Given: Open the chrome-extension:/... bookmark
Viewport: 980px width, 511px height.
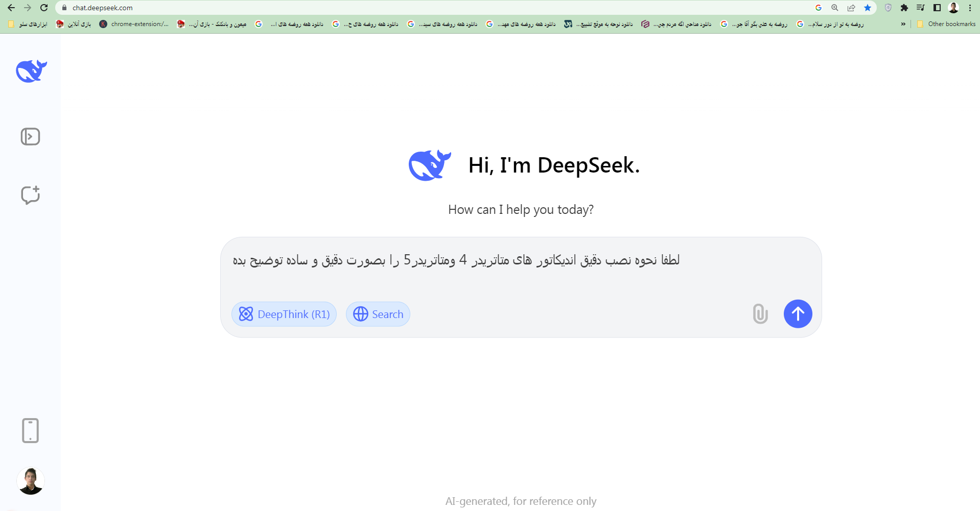Looking at the screenshot, I should (134, 24).
